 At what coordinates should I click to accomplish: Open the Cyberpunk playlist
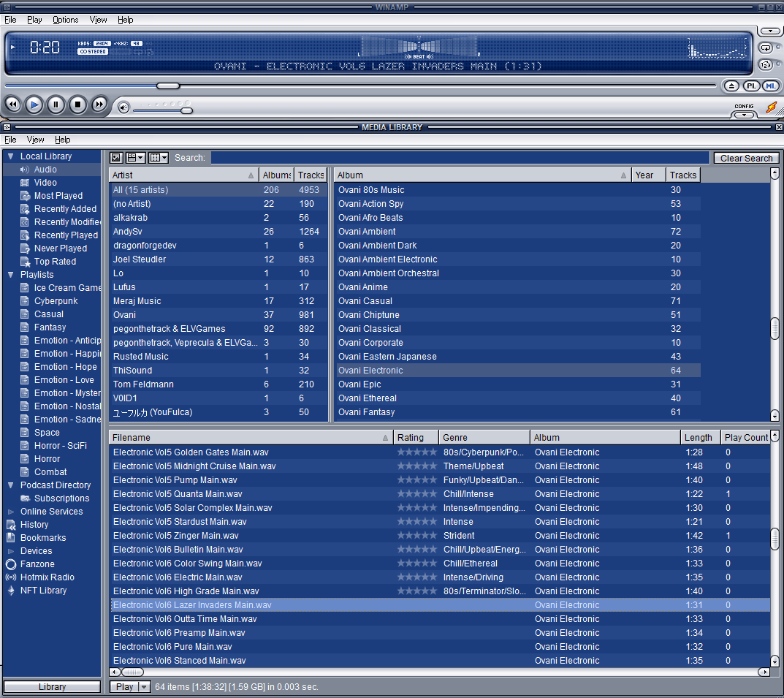point(56,300)
